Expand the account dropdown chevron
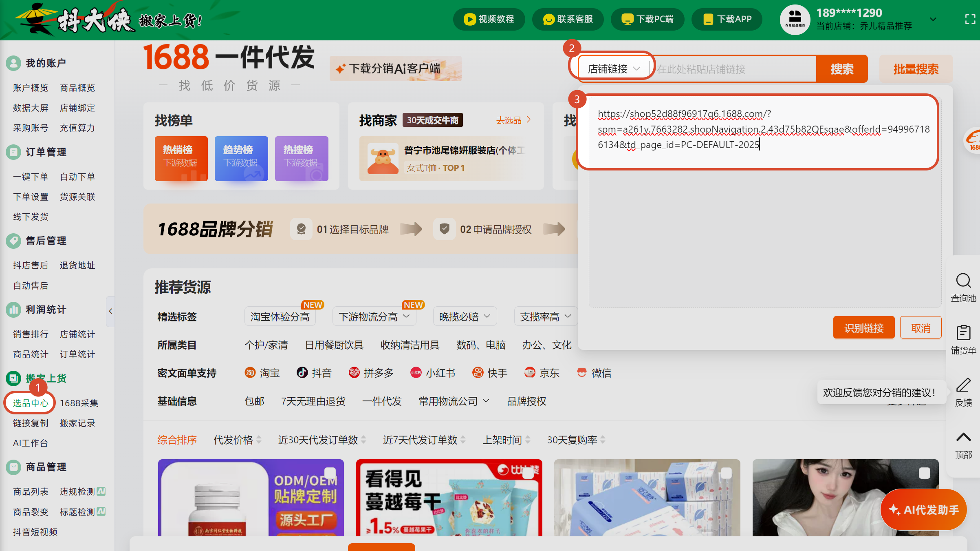This screenshot has width=980, height=551. click(933, 19)
